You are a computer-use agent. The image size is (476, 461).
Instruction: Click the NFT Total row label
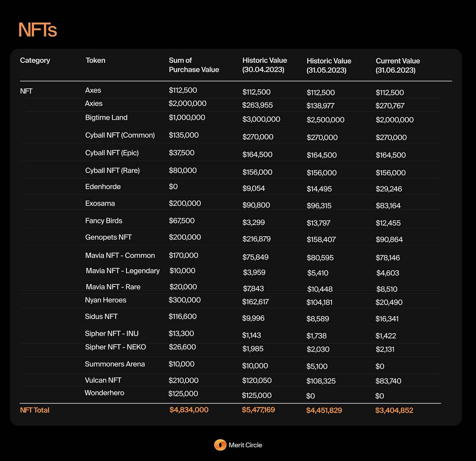[35, 410]
